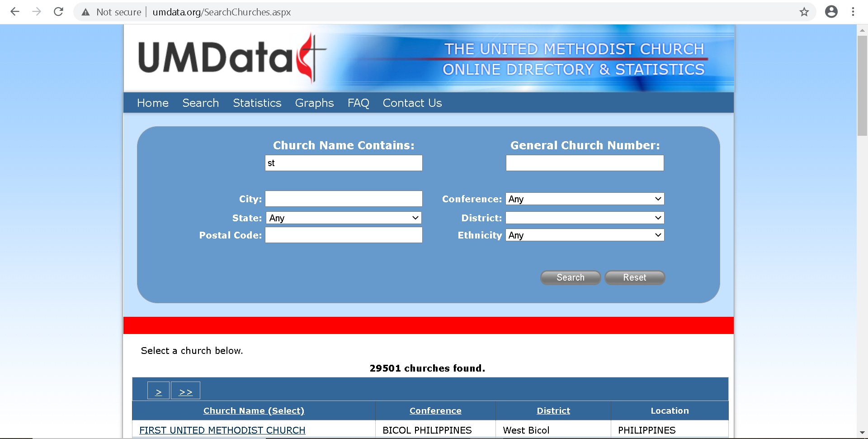Sort by Church Name column header
The height and width of the screenshot is (439, 868).
pyautogui.click(x=254, y=411)
